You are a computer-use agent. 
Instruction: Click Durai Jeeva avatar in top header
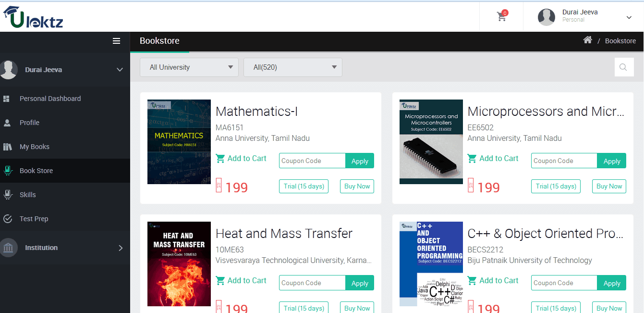[x=546, y=17]
